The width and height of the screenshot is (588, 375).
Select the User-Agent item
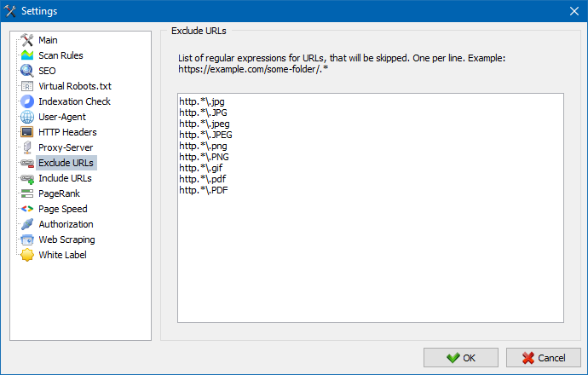point(62,117)
